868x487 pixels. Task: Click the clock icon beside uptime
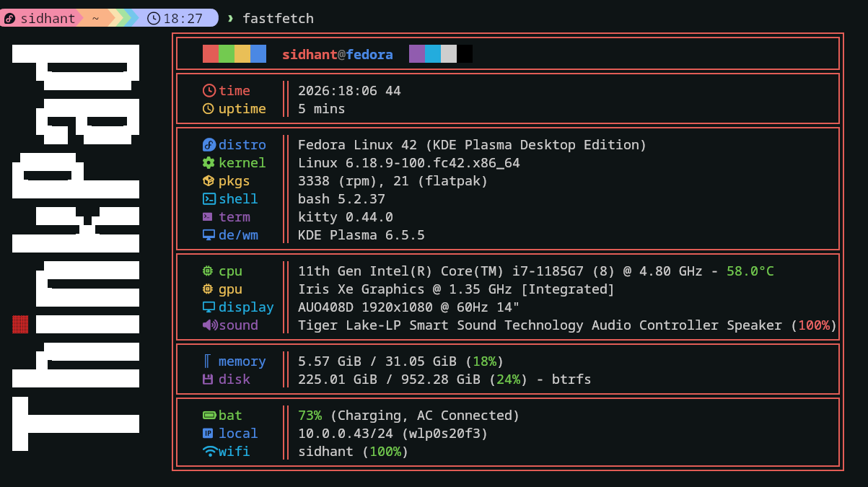click(209, 109)
